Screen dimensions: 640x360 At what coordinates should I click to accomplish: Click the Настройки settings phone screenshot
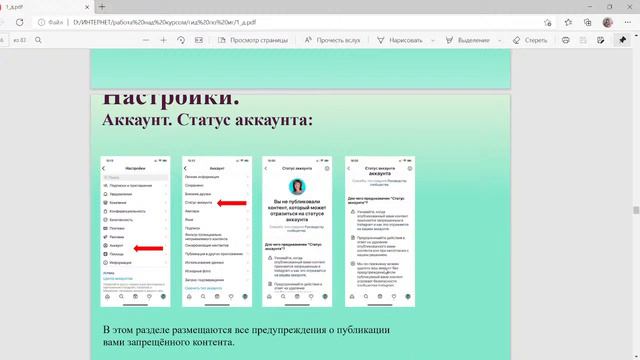pyautogui.click(x=136, y=231)
